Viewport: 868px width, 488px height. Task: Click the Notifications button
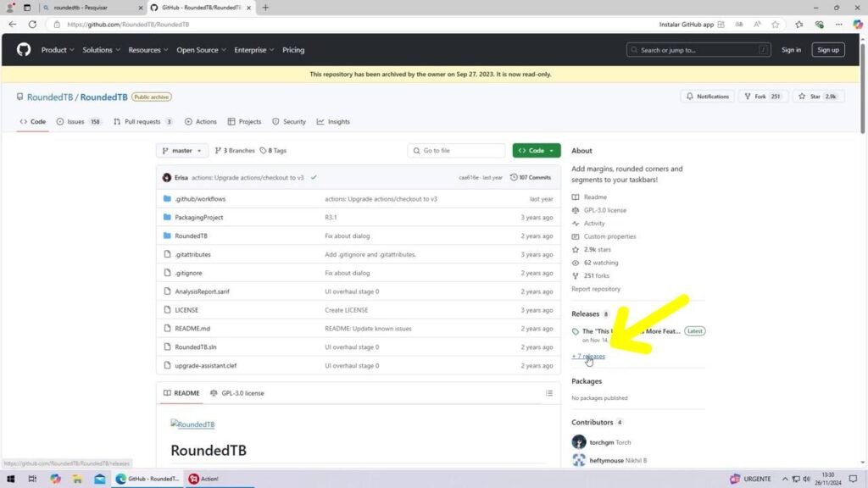tap(708, 97)
